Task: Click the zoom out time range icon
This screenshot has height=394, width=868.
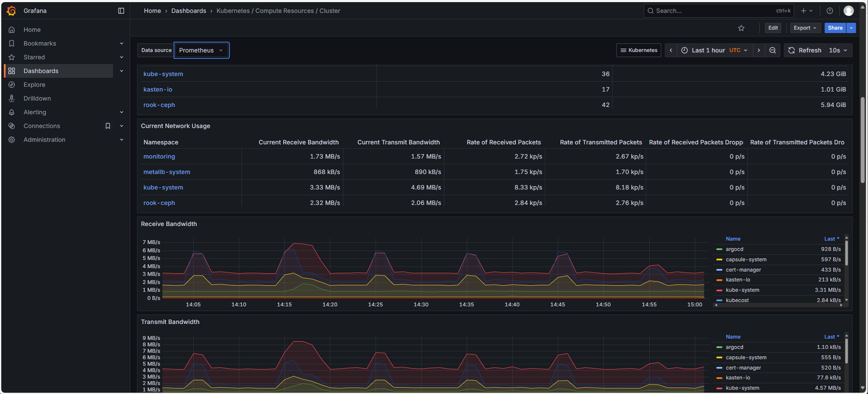Action: pyautogui.click(x=773, y=50)
